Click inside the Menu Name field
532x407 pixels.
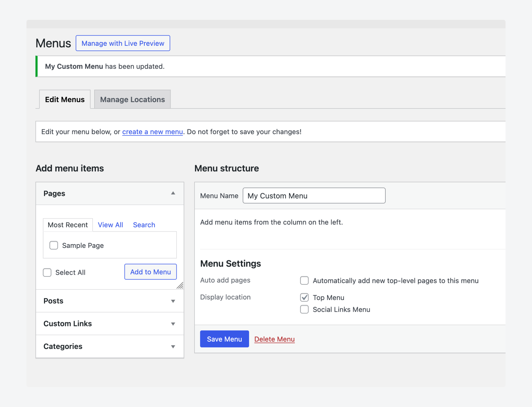[314, 196]
